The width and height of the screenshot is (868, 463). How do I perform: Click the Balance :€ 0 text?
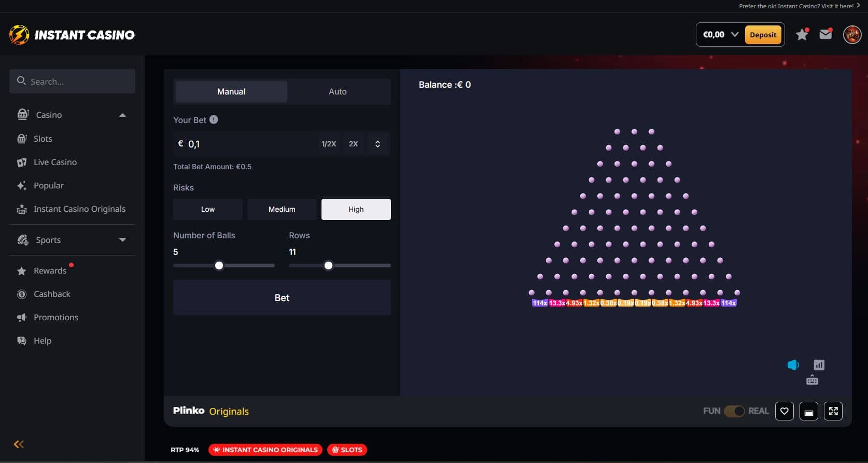[445, 85]
